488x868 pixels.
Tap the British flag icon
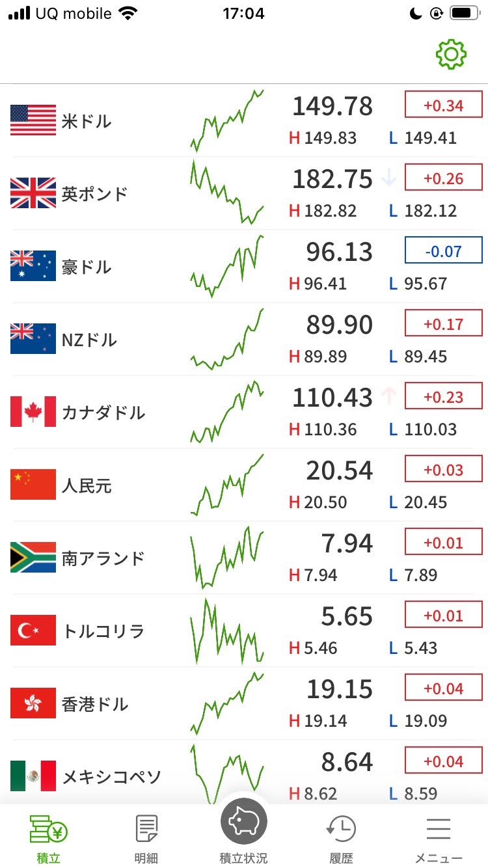tap(33, 193)
